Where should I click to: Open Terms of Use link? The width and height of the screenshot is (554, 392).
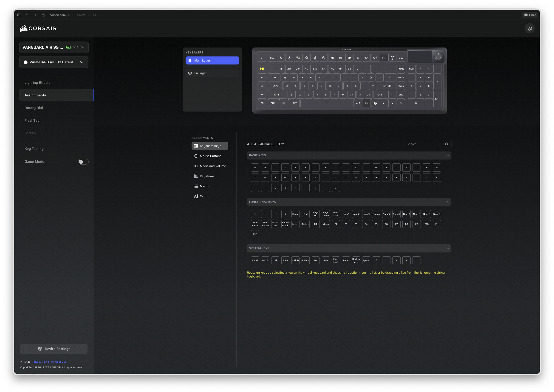point(58,362)
